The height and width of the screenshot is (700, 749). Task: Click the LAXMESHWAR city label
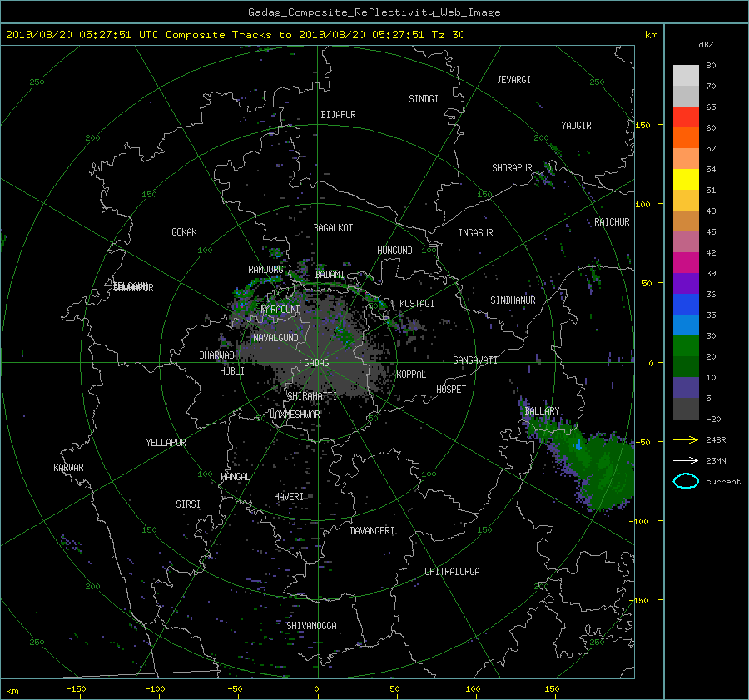(295, 415)
